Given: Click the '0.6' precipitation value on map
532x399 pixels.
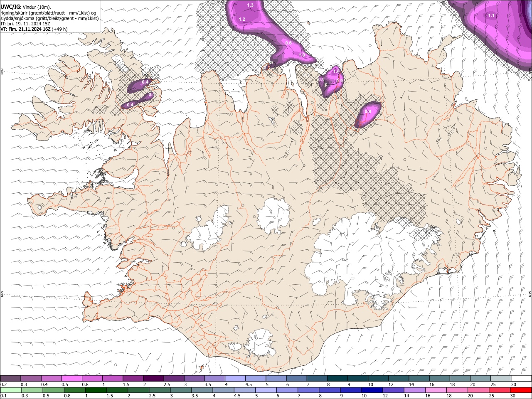Looking at the screenshot, I should (x=289, y=43).
